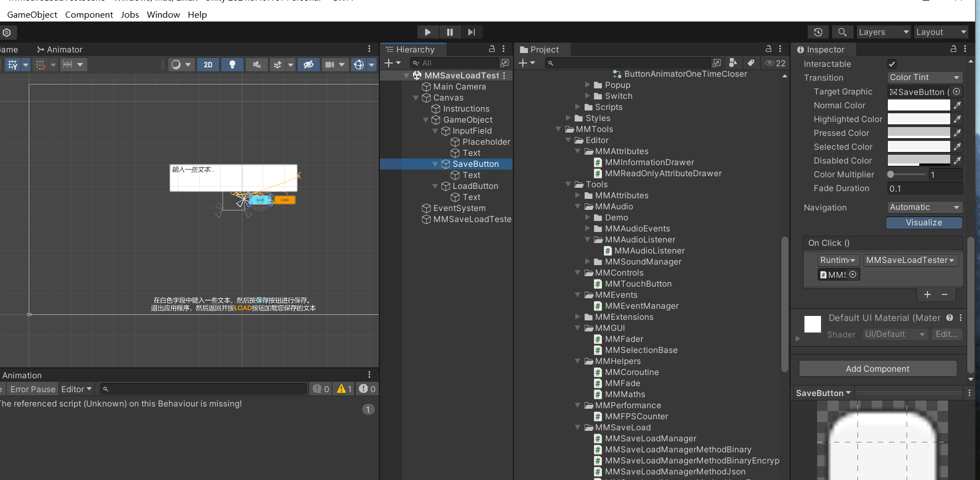Open the Transition Color Tint dropdown

pyautogui.click(x=925, y=77)
